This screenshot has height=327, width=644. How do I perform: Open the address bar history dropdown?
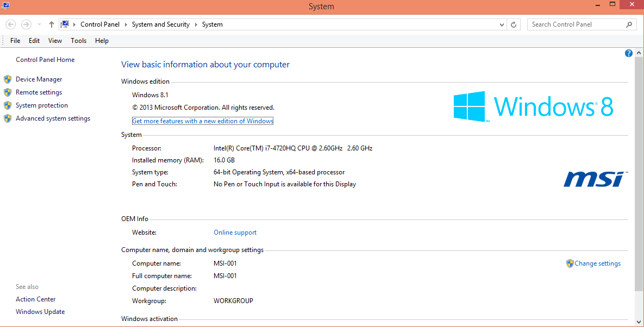(502, 24)
